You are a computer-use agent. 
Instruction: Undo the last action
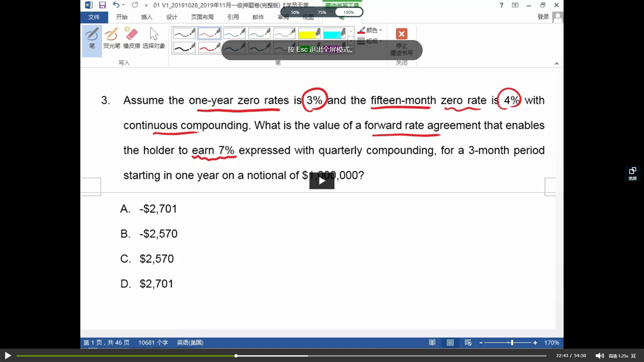click(x=116, y=5)
